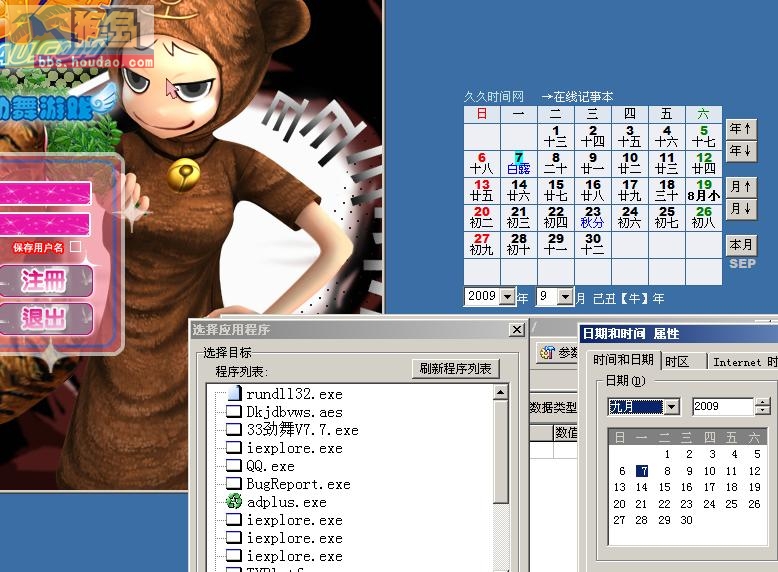Select day 15 in date properties calendar
The image size is (778, 572).
click(664, 487)
